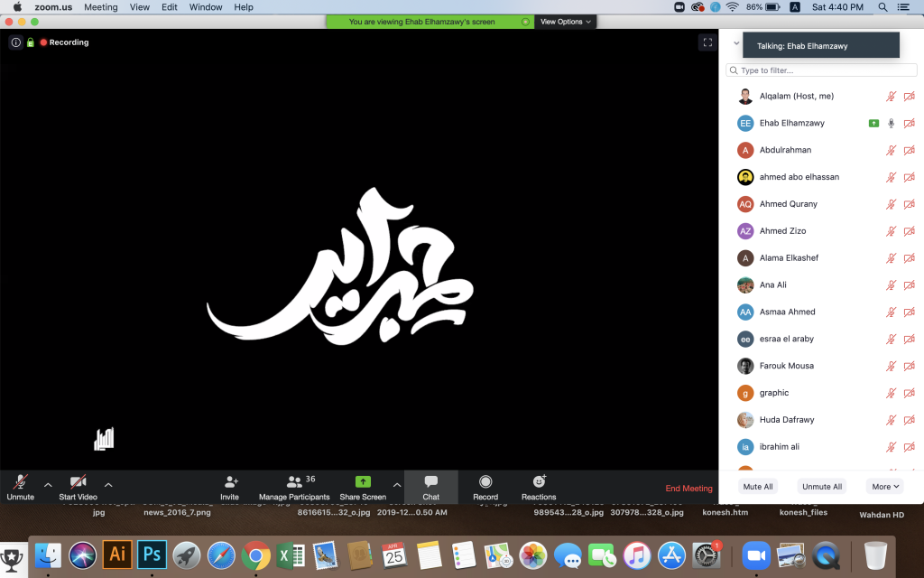Open Safari from the Dock
This screenshot has height=578, width=924.
point(221,555)
